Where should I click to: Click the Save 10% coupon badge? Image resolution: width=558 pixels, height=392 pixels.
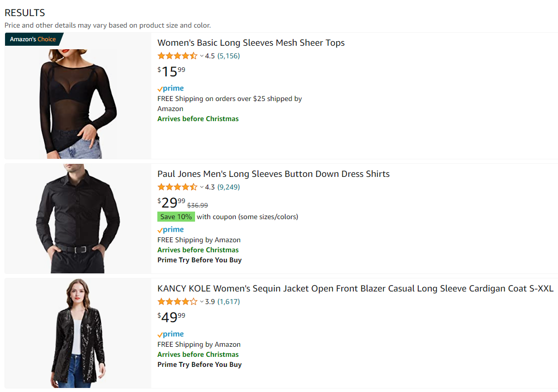click(x=176, y=217)
